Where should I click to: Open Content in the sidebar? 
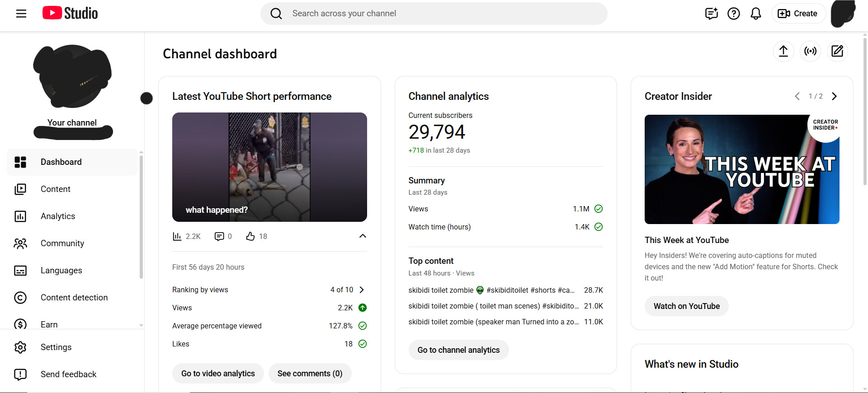pos(55,189)
